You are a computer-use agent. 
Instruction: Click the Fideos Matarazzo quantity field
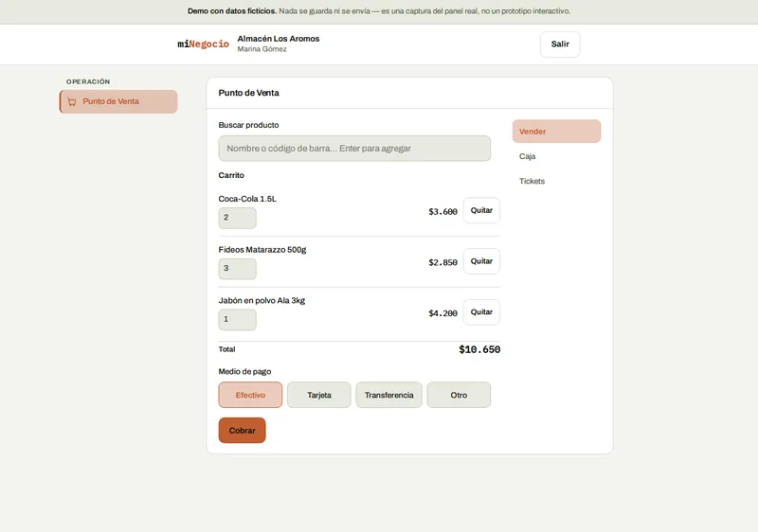[238, 269]
